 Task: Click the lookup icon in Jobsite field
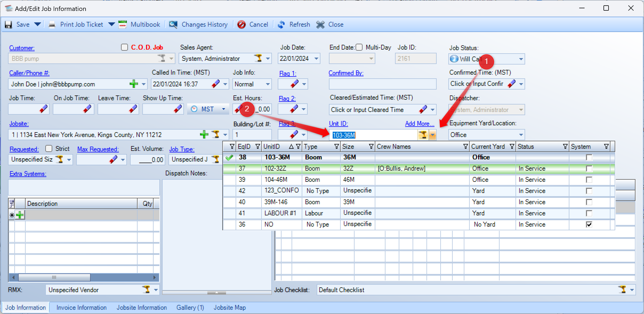(x=216, y=135)
